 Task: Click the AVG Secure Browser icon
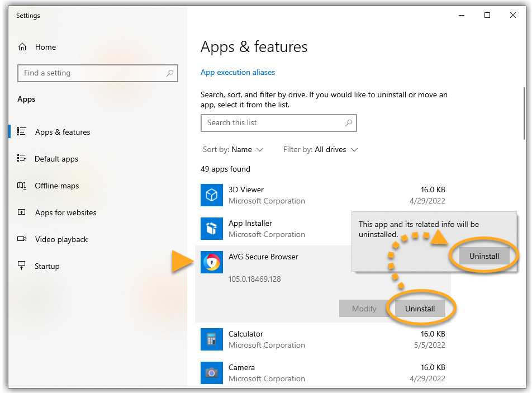tap(212, 262)
